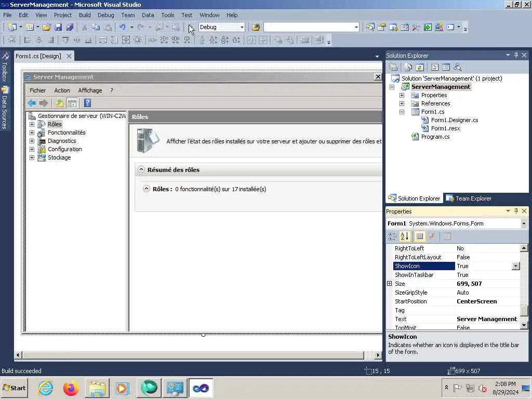The image size is (532, 399).
Task: Open Firefox from the taskbar
Action: click(x=71, y=388)
